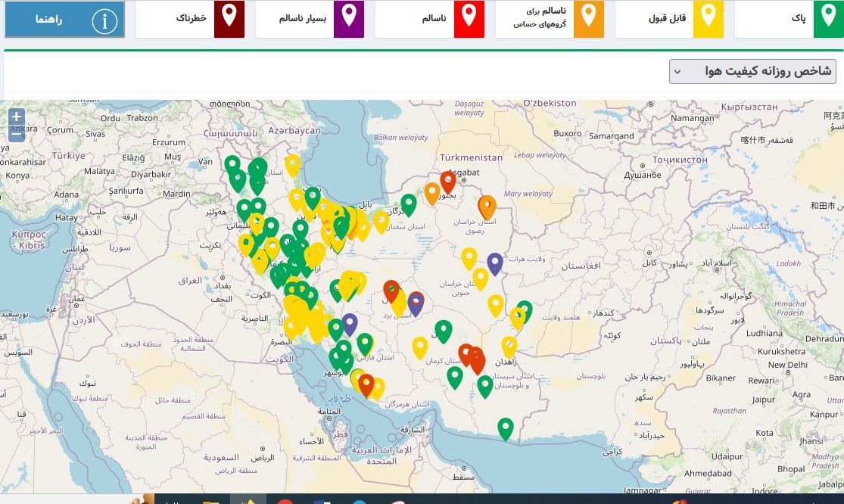Click the zoom-in plus icon on the map
Screen dimensions: 844x504
coord(16,117)
